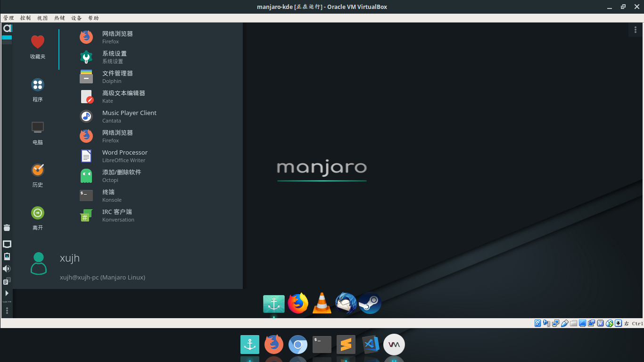Open guest panel settings dots at the bottom
This screenshot has height=362, width=644.
point(7,311)
